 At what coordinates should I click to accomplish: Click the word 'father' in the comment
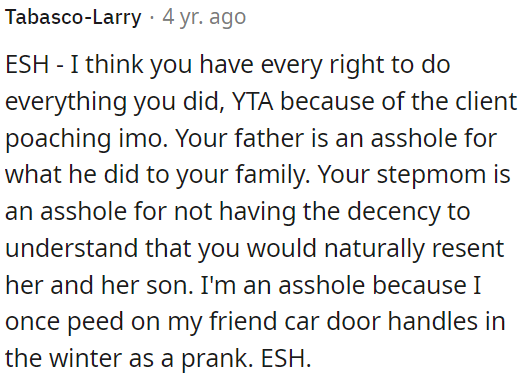(x=268, y=138)
